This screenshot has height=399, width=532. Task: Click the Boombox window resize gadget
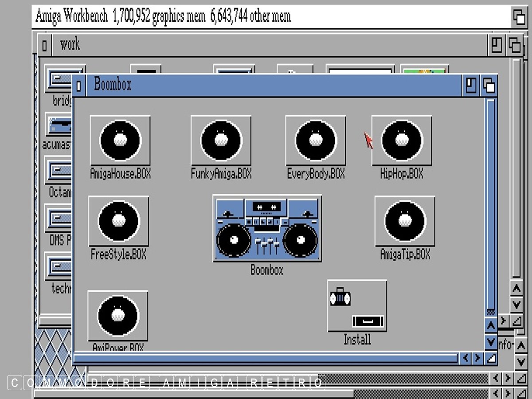pos(491,358)
